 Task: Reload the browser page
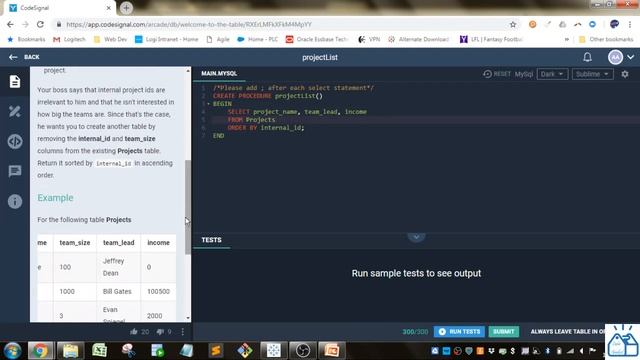[x=40, y=24]
